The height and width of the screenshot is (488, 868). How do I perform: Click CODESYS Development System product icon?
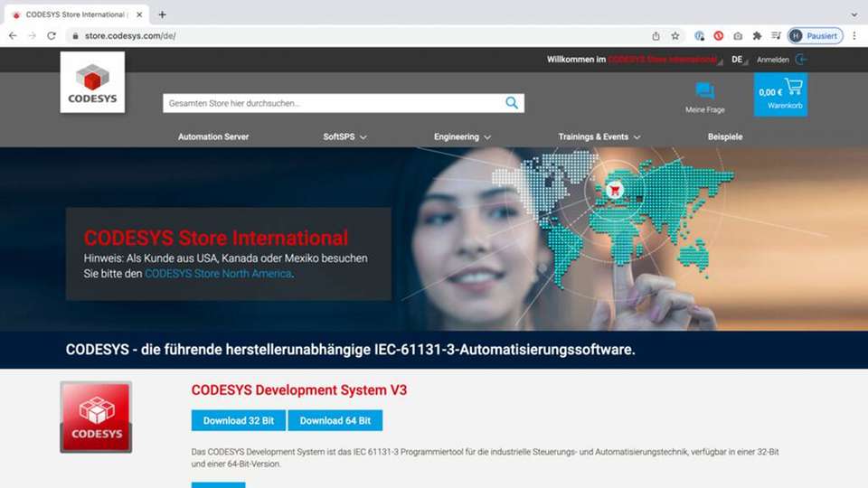click(x=96, y=417)
